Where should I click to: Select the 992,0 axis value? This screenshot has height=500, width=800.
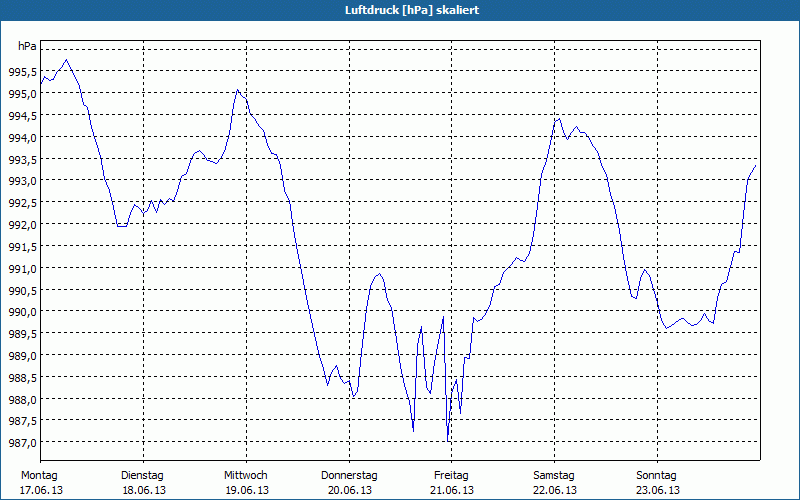22,225
